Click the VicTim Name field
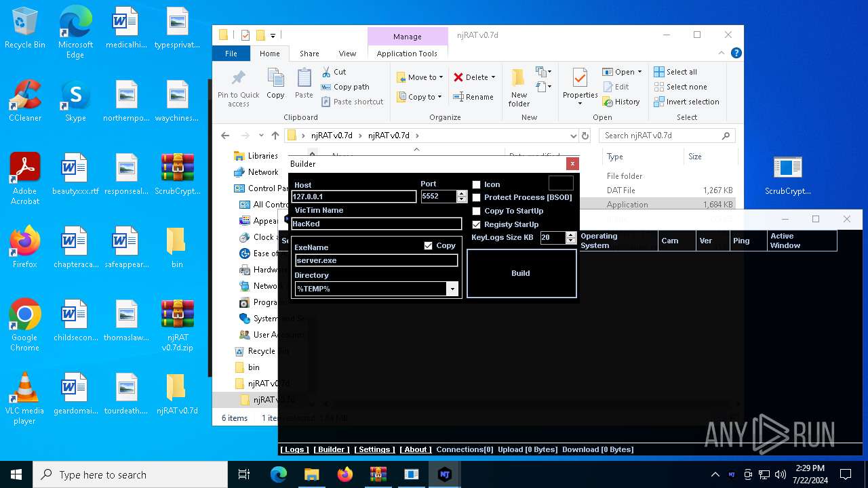 point(376,224)
